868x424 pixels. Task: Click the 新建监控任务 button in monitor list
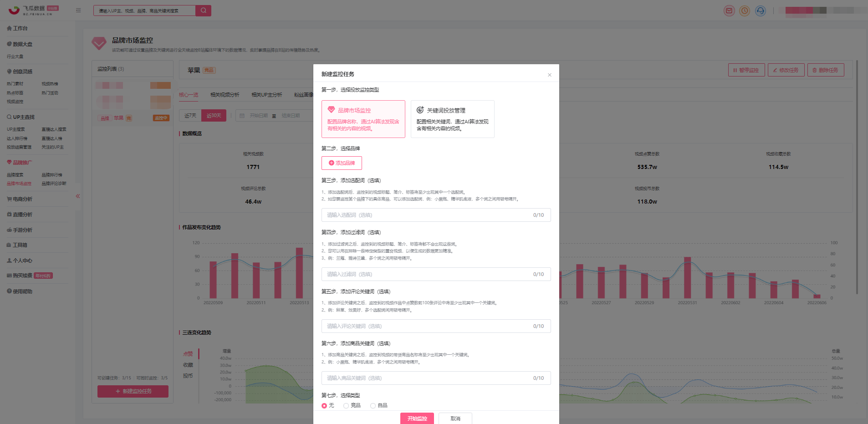pyautogui.click(x=133, y=391)
